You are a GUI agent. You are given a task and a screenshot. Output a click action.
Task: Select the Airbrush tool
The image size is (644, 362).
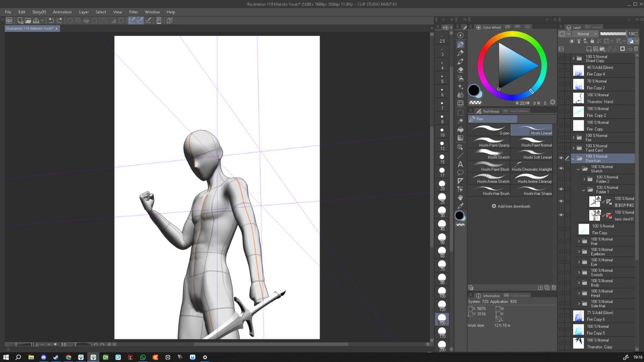click(460, 78)
